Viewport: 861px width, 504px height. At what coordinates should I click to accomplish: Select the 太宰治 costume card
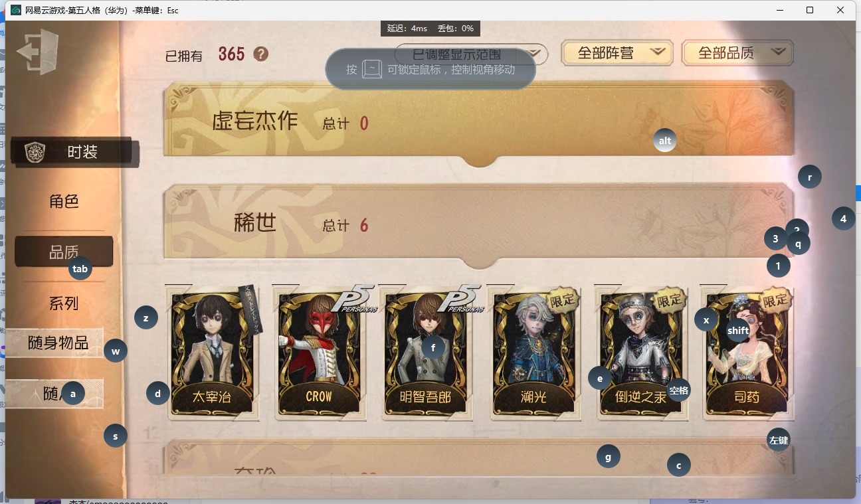point(212,353)
